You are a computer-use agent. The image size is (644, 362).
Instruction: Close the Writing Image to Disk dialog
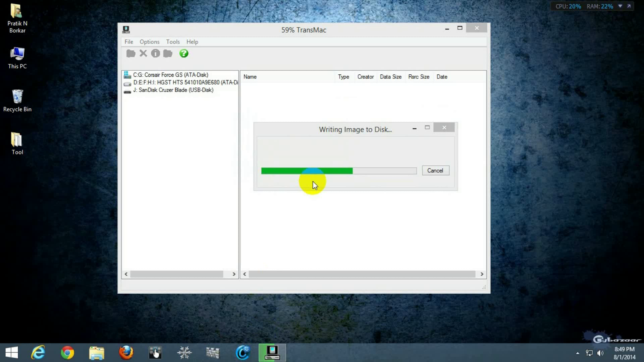(444, 128)
